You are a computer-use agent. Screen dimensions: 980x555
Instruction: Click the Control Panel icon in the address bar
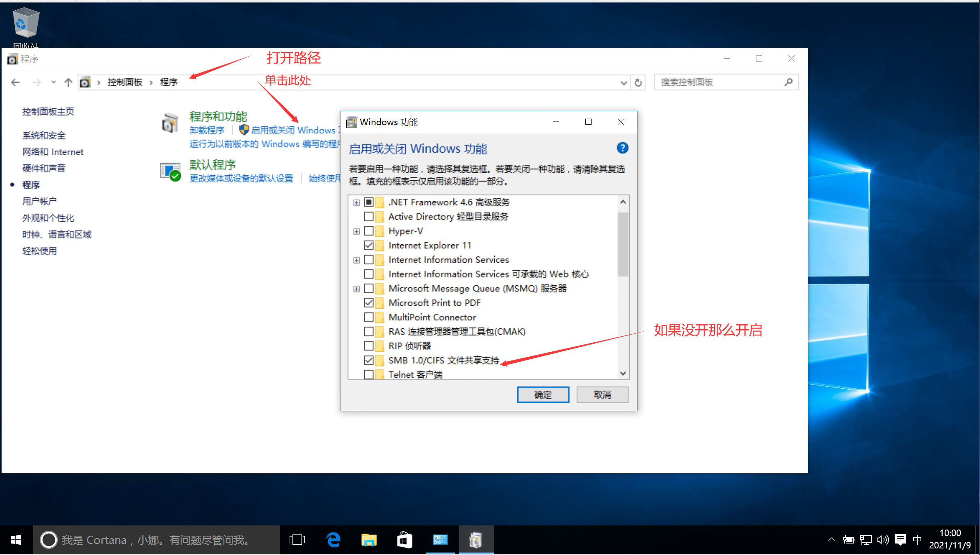coord(85,83)
